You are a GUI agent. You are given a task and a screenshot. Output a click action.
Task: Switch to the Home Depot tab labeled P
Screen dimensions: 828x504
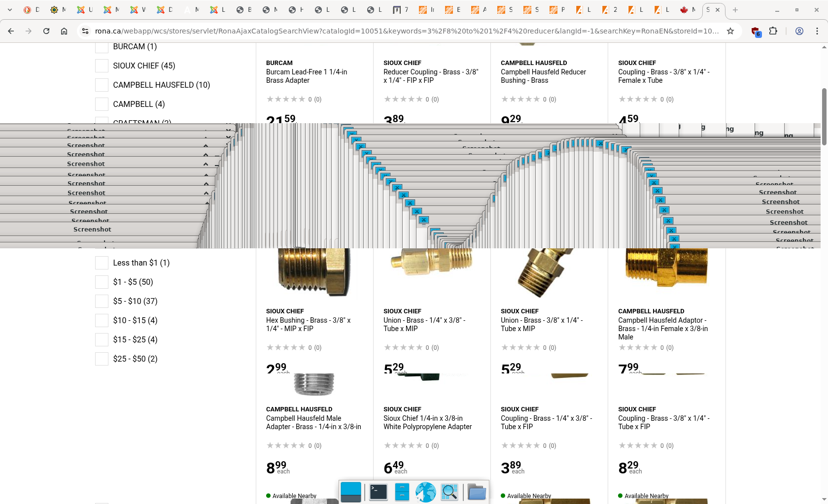point(557,10)
